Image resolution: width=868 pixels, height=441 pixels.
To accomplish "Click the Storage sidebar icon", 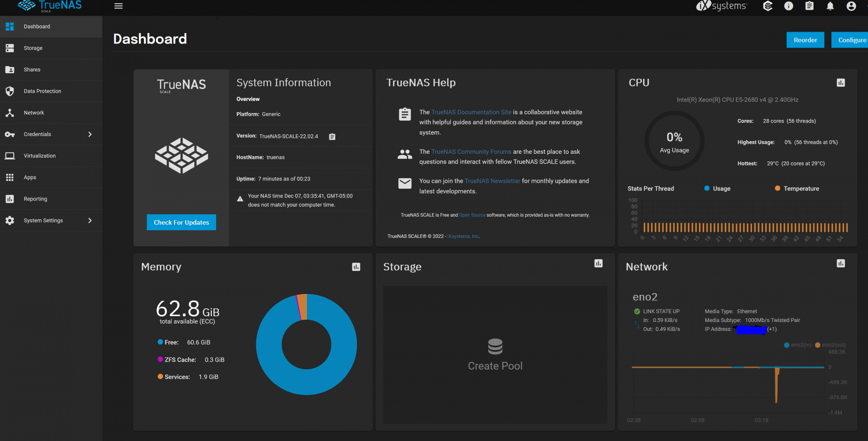I will 9,48.
